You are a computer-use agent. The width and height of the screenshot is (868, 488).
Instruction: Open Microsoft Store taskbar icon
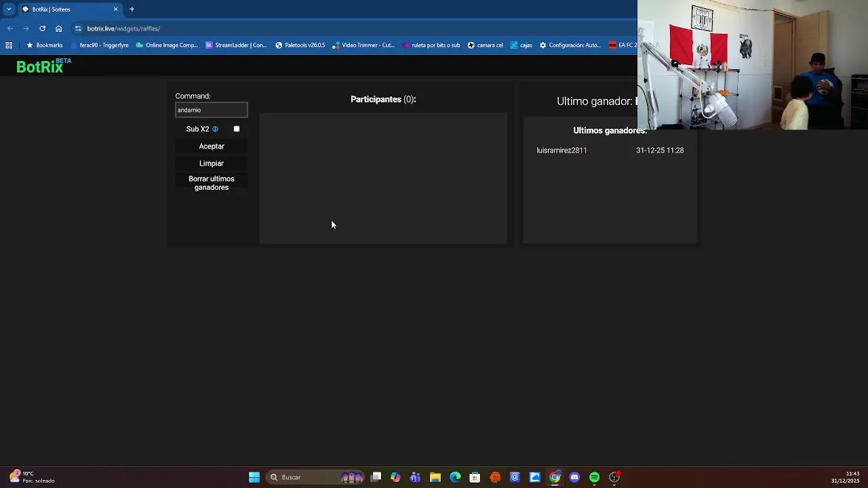pos(475,477)
